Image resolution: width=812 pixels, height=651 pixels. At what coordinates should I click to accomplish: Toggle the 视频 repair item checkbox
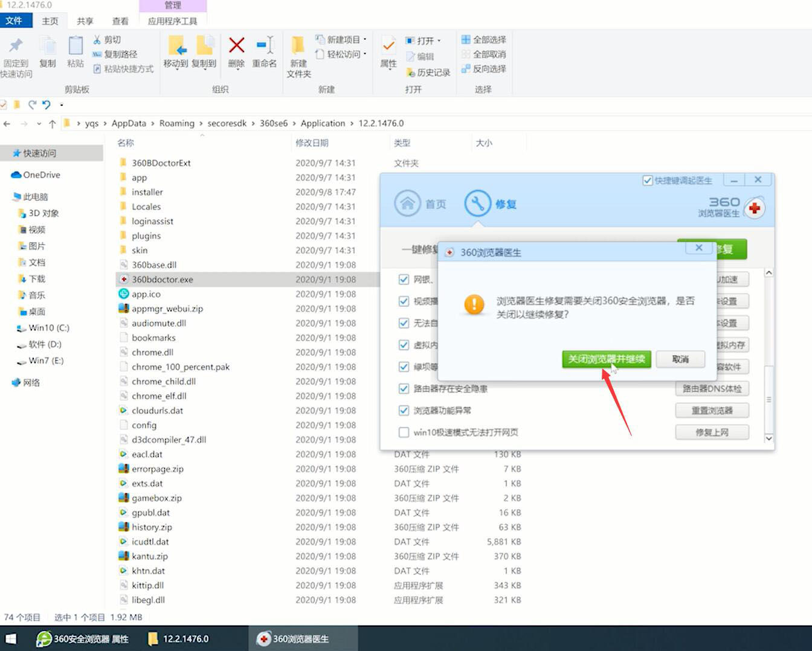point(404,301)
